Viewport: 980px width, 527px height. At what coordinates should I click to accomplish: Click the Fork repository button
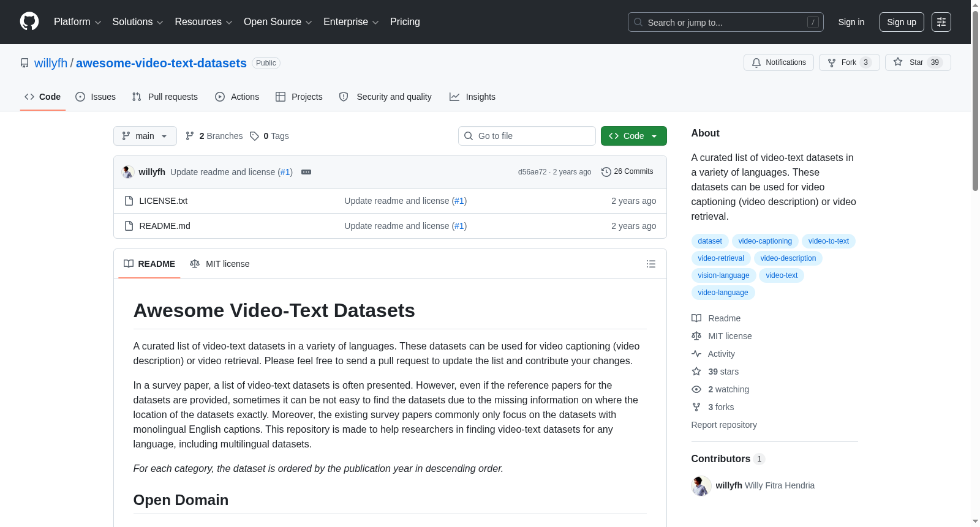pos(849,62)
